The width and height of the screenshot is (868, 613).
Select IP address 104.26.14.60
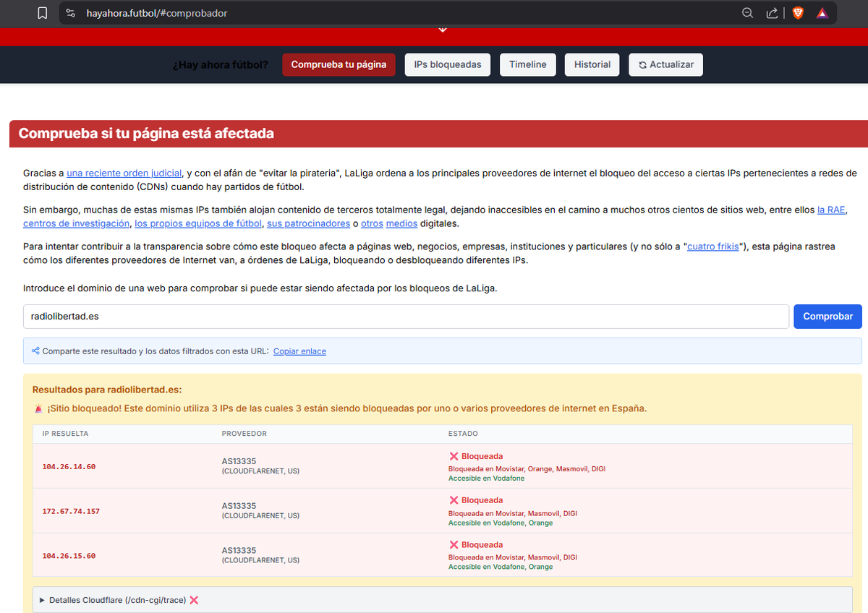69,467
